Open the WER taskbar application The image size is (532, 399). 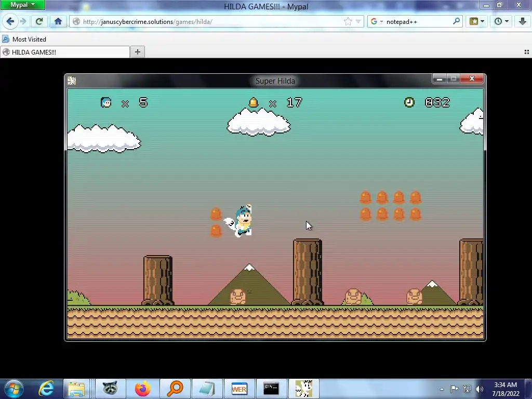click(239, 389)
